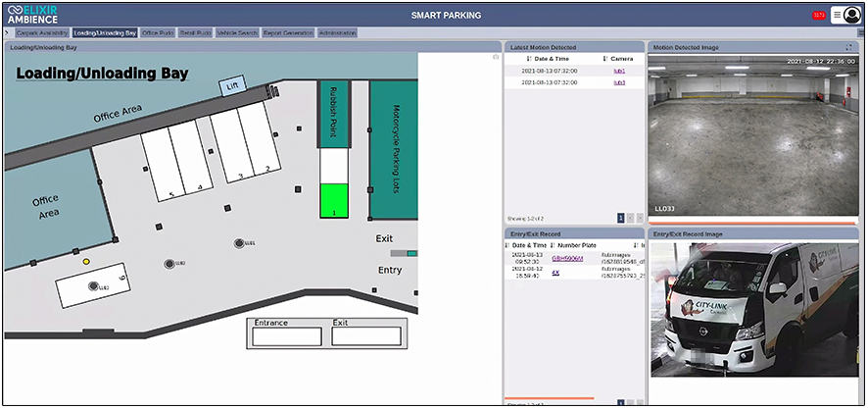Open the Vehicle Search tab

236,32
